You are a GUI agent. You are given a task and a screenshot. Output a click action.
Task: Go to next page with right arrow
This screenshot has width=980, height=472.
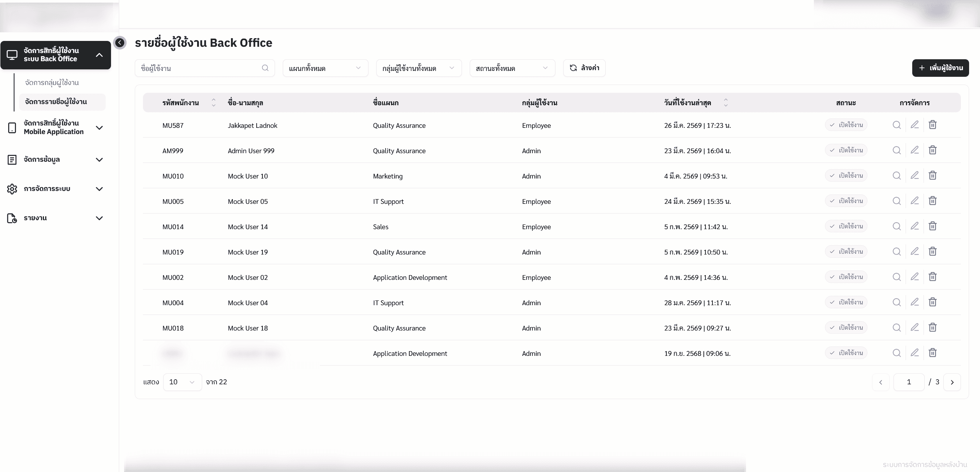[x=952, y=382]
